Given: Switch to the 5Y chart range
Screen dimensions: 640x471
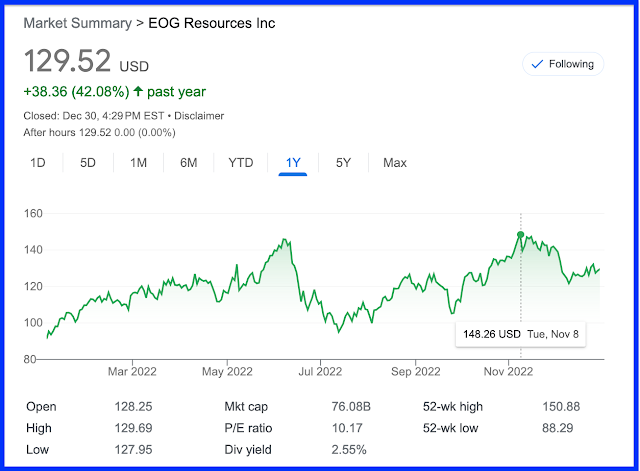Looking at the screenshot, I should pyautogui.click(x=343, y=163).
